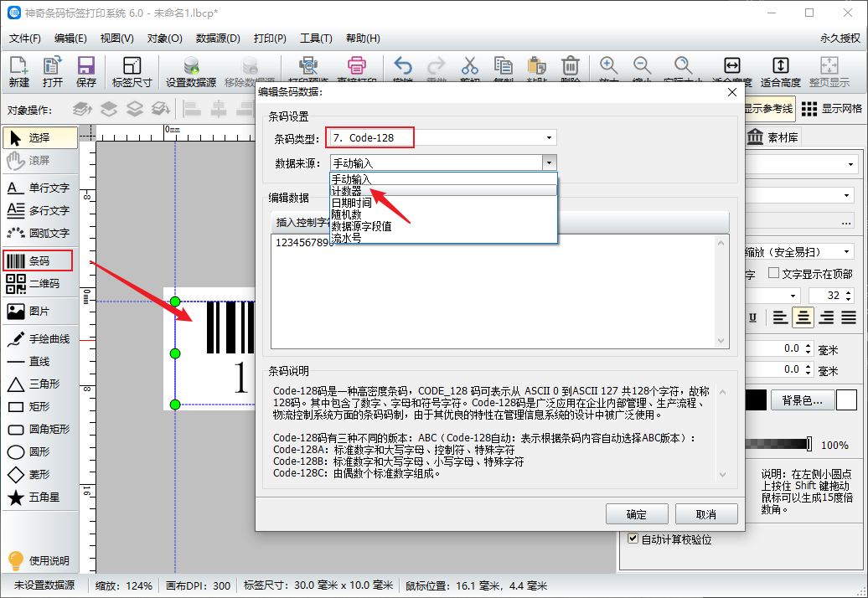Screen dimensions: 868x598
Task: Toggle underline text formatting
Action: pos(753,317)
